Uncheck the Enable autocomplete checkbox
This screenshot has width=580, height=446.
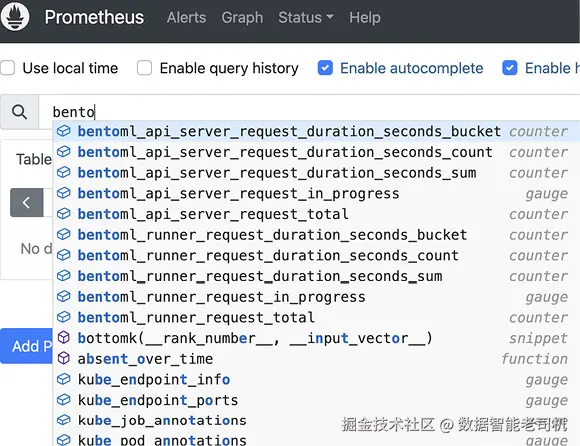(325, 68)
